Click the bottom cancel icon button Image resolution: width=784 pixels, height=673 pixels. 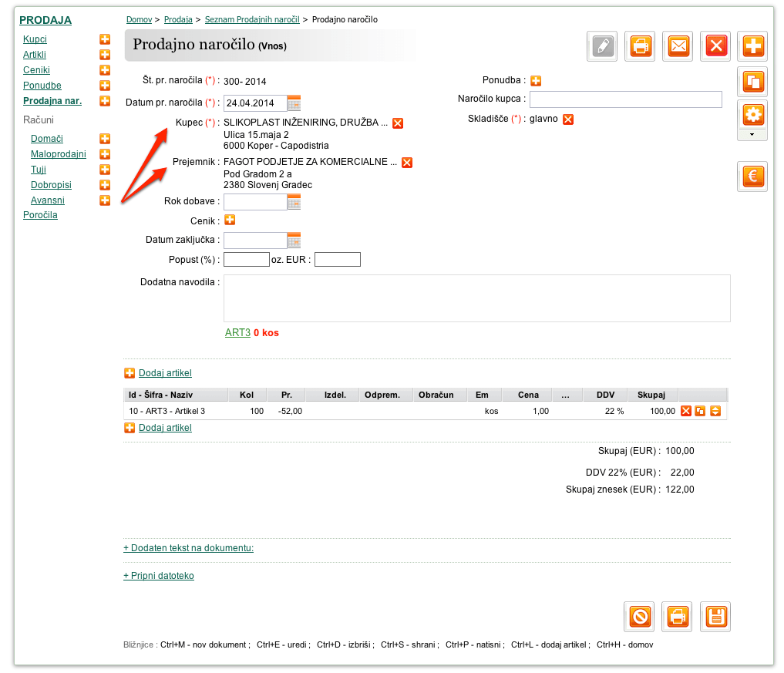click(x=640, y=617)
